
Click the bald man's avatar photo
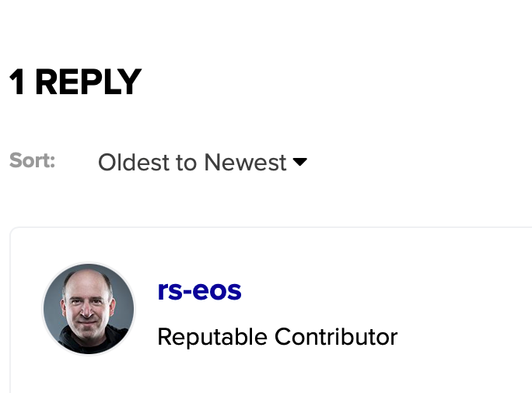(88, 309)
